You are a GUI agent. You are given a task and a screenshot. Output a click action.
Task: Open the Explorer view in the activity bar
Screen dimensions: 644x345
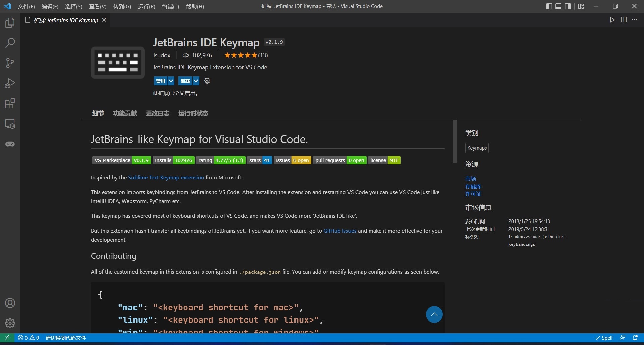coord(10,23)
